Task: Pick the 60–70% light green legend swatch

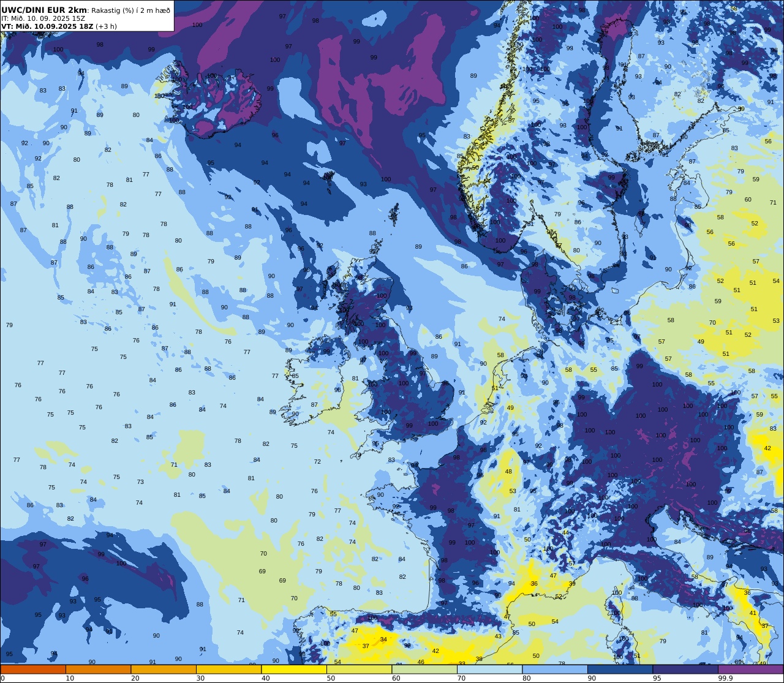Action: pyautogui.click(x=424, y=670)
